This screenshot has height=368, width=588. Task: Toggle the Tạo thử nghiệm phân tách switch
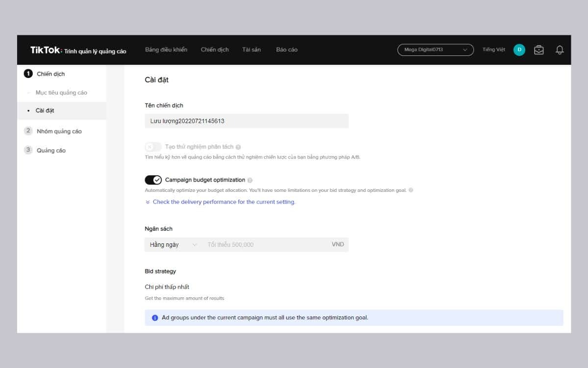tap(153, 147)
